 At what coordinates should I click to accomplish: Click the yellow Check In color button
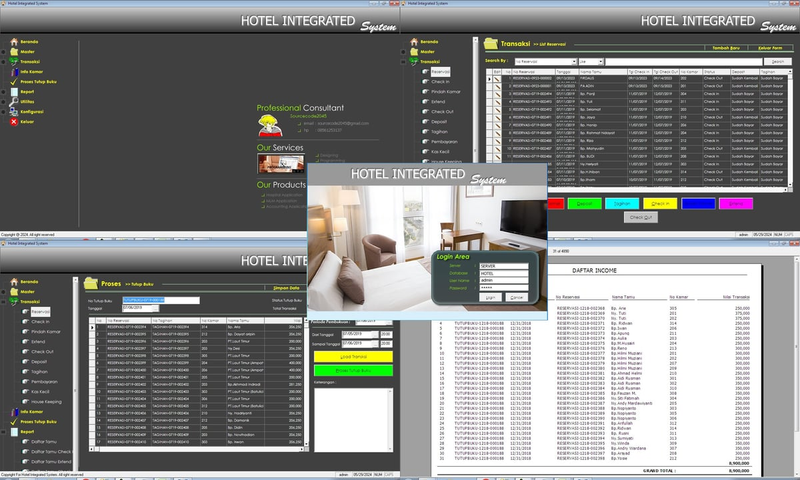[x=660, y=204]
